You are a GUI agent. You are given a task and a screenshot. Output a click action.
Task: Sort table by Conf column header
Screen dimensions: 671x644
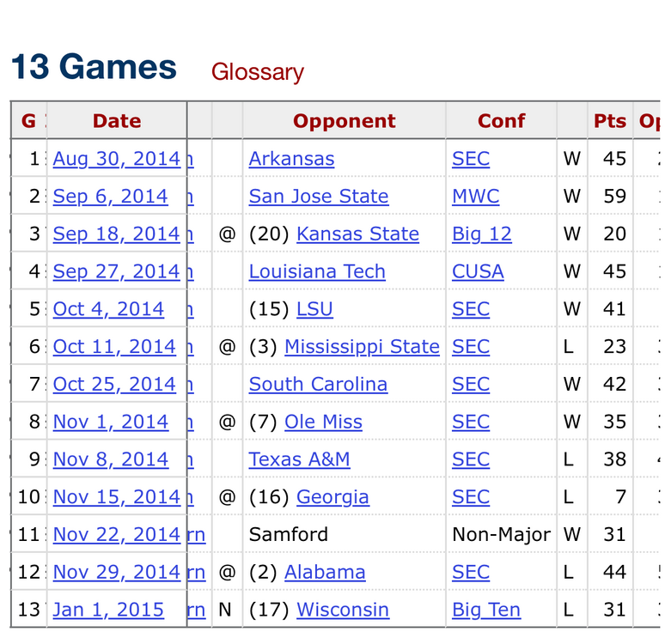click(501, 121)
